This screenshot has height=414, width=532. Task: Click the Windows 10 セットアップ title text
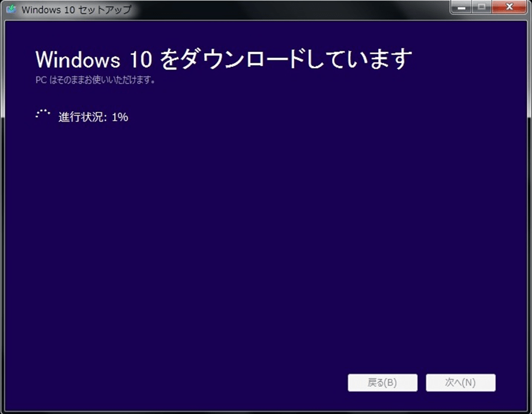coord(77,9)
